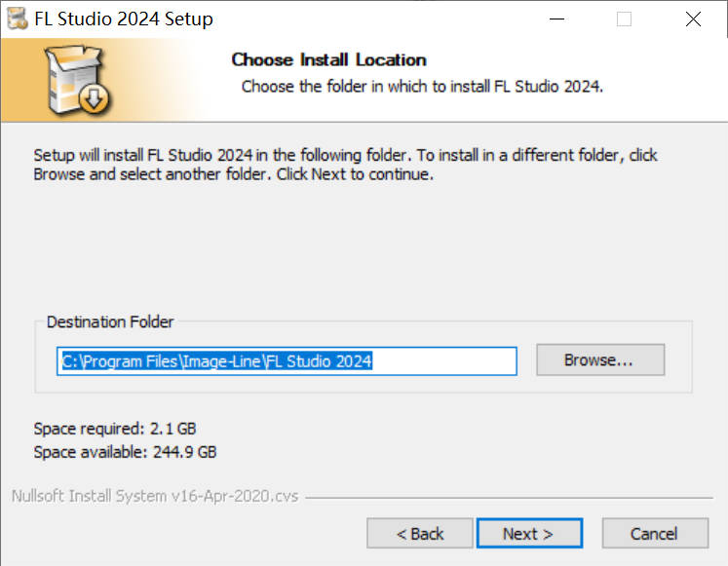The width and height of the screenshot is (728, 566).
Task: Minimize the FL Studio 2024 Setup window
Action: [x=556, y=19]
